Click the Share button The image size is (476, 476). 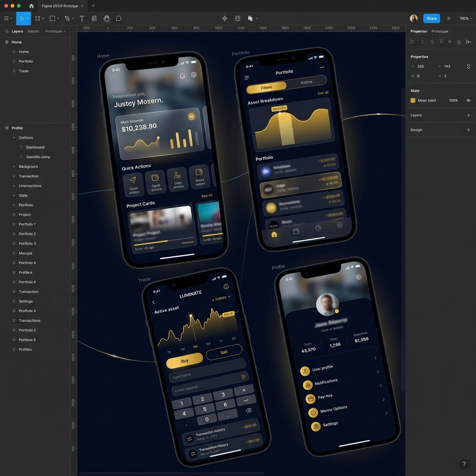(431, 18)
